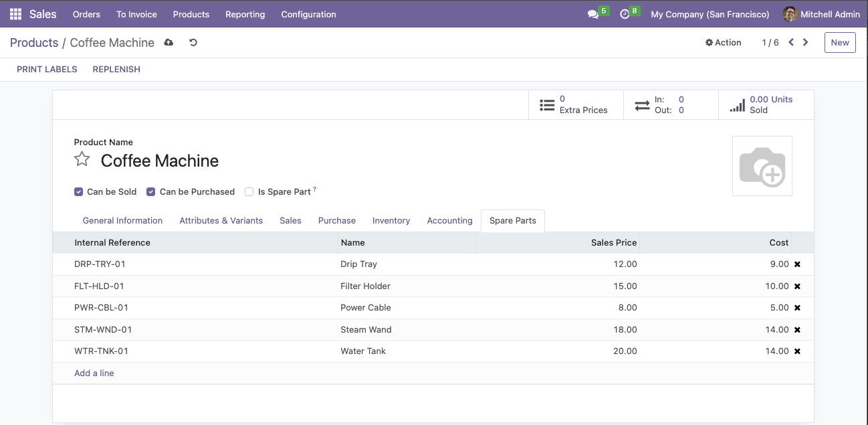The image size is (868, 425).
Task: Open the In/Out transfers stat button
Action: tap(671, 105)
